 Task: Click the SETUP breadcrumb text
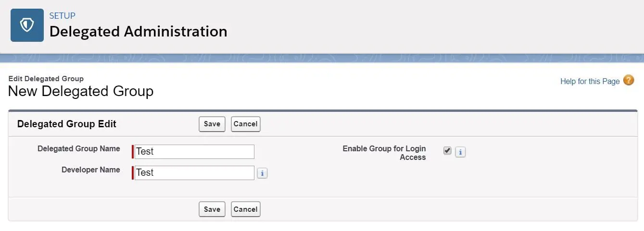point(63,16)
